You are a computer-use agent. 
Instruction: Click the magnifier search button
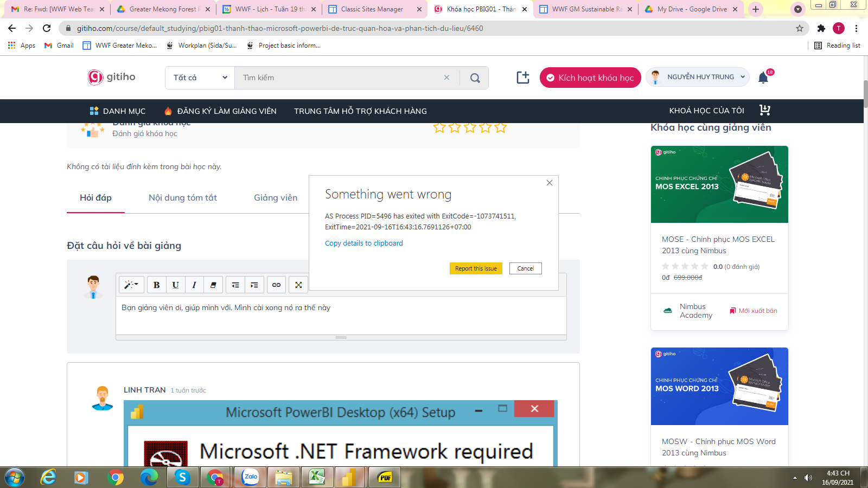point(475,78)
